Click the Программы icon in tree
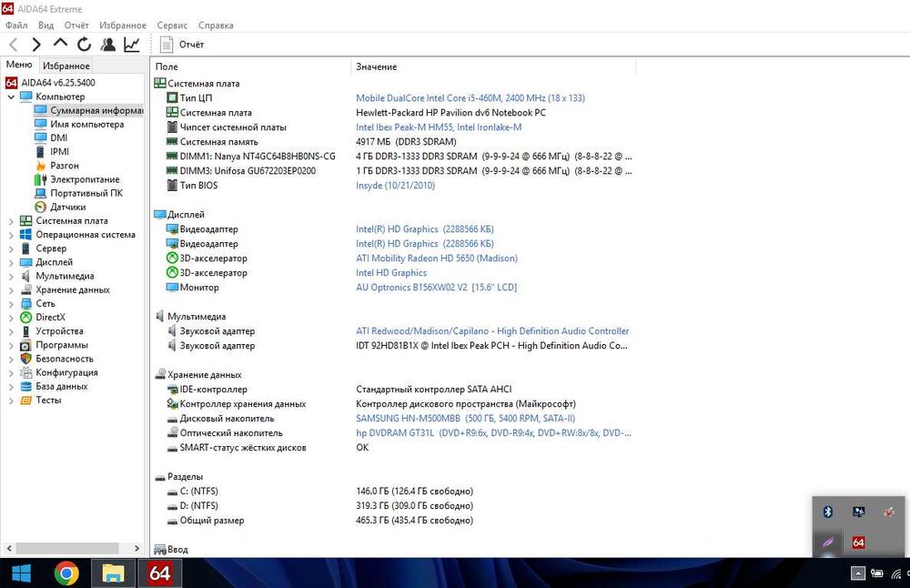The width and height of the screenshot is (910, 588). click(25, 345)
